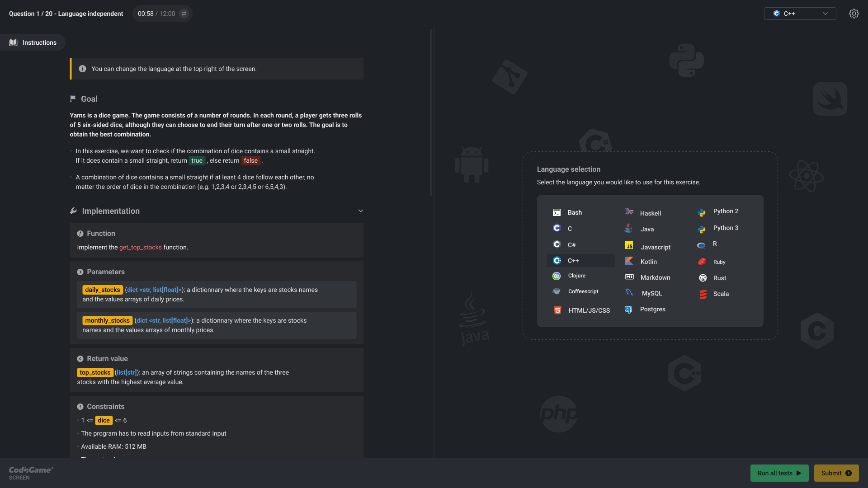
Task: Choose Postgres from the language list
Action: click(653, 309)
